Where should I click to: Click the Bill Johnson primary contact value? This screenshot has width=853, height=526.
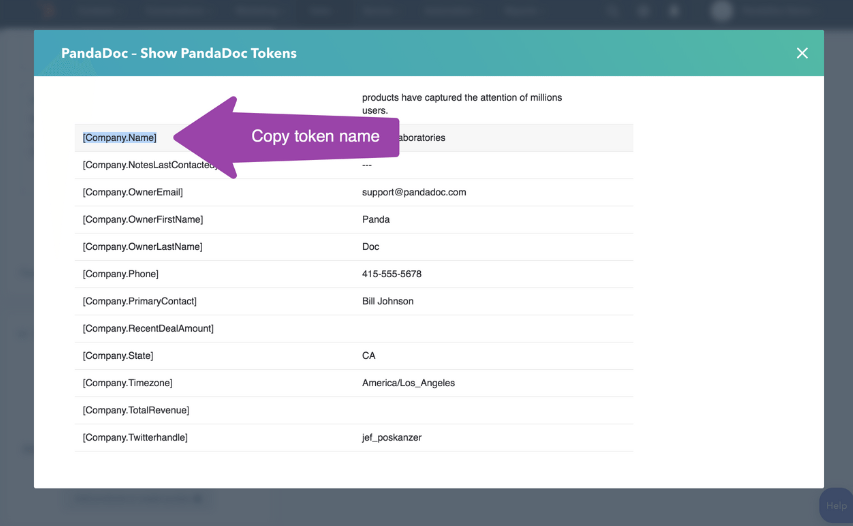coord(388,301)
